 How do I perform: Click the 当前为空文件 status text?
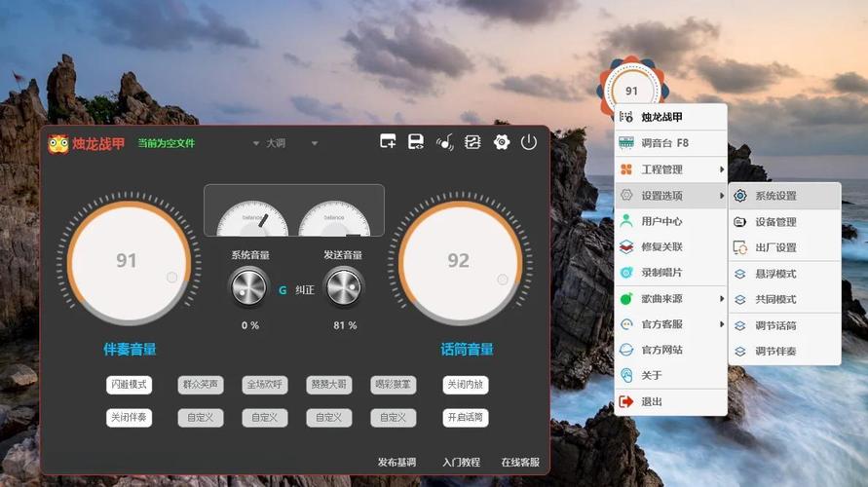click(x=166, y=143)
